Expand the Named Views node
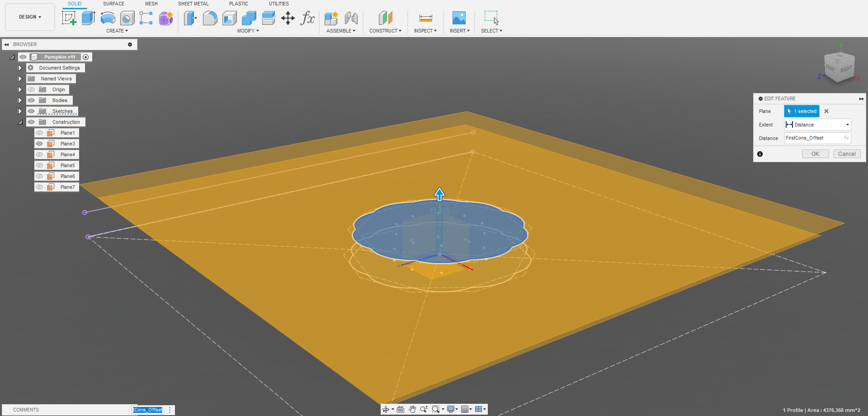The image size is (868, 416). coord(20,79)
